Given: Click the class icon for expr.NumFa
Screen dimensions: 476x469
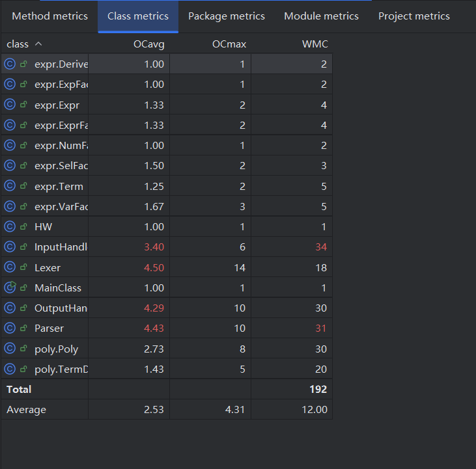Looking at the screenshot, I should point(10,145).
